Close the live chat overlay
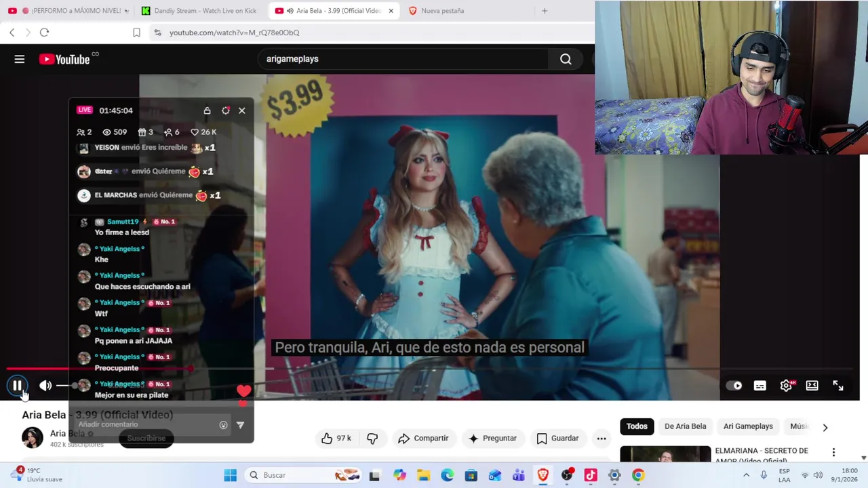This screenshot has height=488, width=868. (x=242, y=110)
